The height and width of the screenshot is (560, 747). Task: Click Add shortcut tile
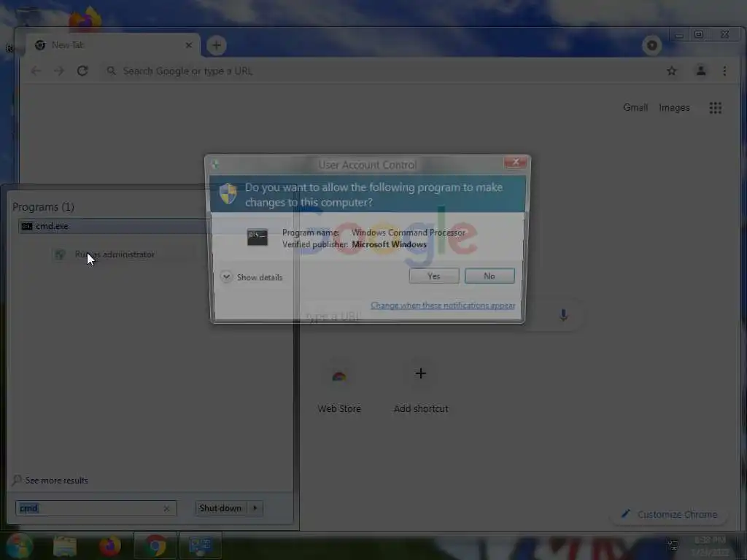coord(421,388)
